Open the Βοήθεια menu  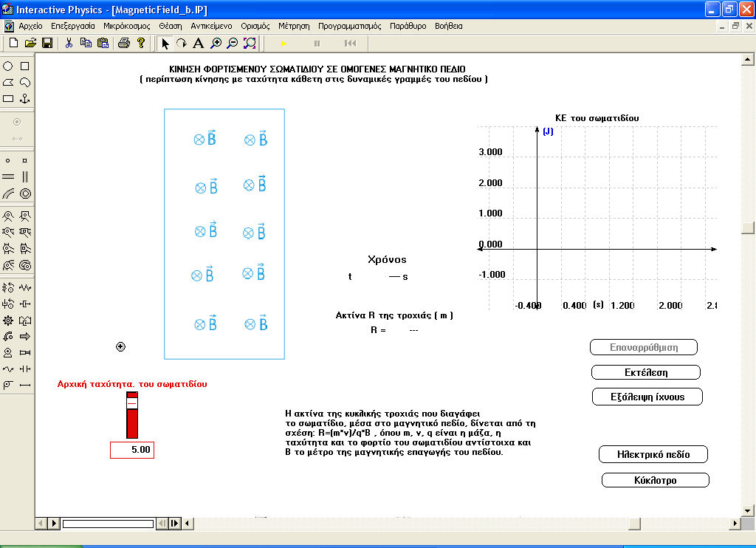coord(448,26)
